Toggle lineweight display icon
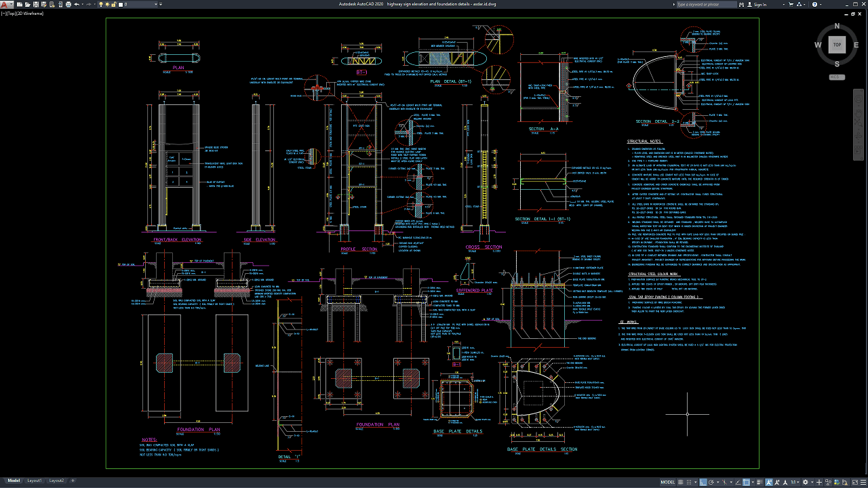 [759, 483]
